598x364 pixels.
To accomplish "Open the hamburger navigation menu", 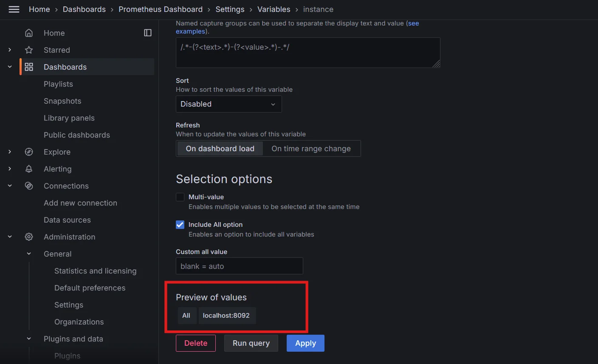I will tap(14, 9).
